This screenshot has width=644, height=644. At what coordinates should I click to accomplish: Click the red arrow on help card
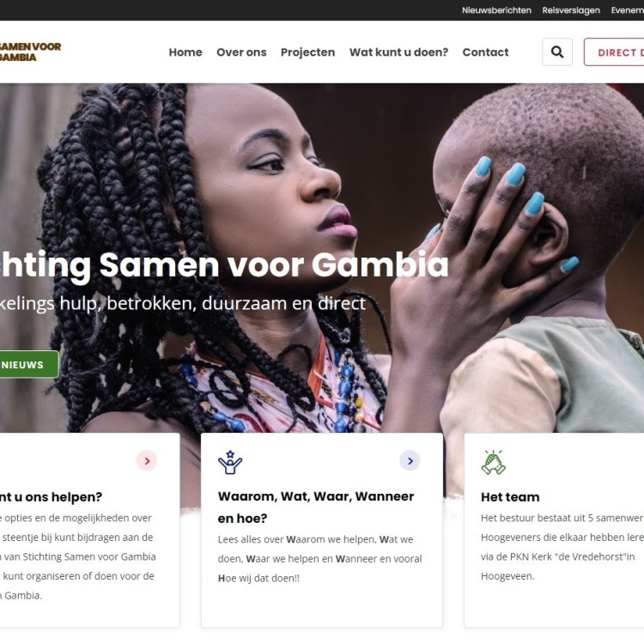tap(147, 461)
